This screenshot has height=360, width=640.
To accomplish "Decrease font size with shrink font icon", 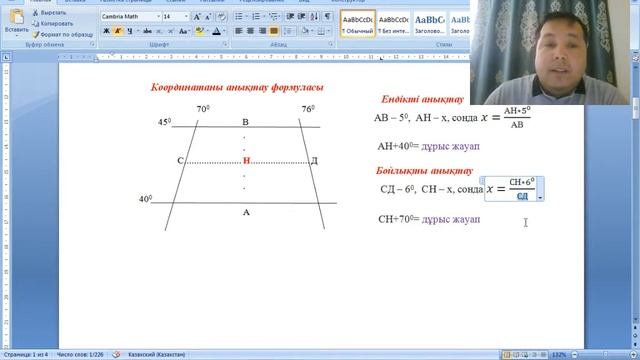I will (208, 17).
